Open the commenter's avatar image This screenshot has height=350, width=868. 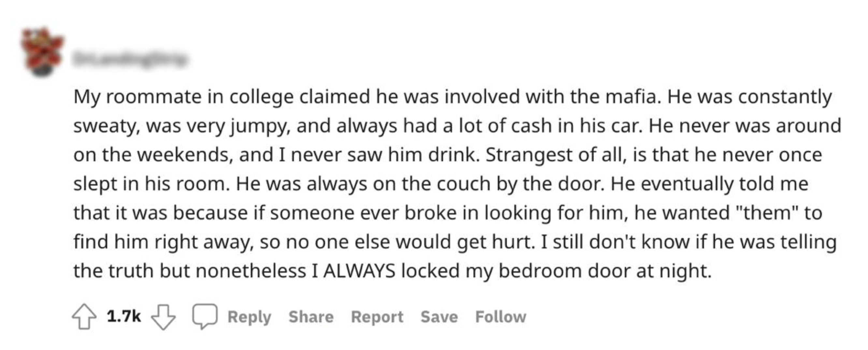42,52
